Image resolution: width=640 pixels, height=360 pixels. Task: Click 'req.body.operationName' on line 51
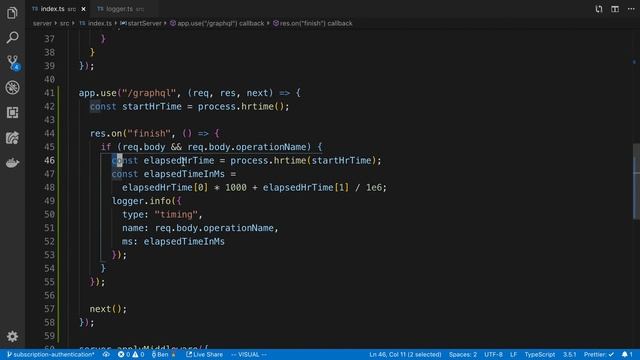pyautogui.click(x=214, y=228)
